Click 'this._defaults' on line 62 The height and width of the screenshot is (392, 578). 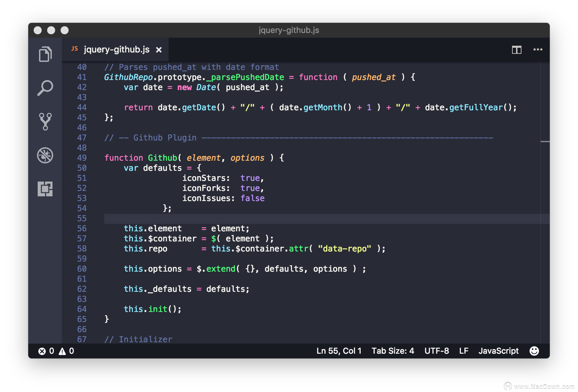pos(157,289)
